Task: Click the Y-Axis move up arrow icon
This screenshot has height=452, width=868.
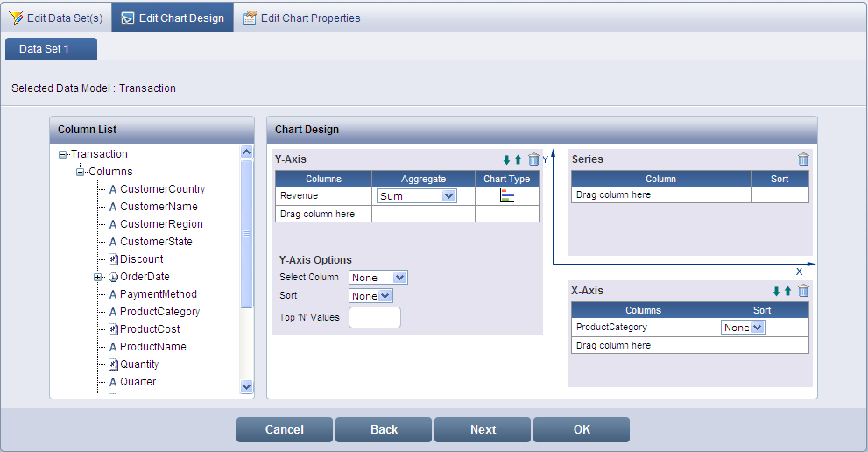Action: pyautogui.click(x=518, y=160)
